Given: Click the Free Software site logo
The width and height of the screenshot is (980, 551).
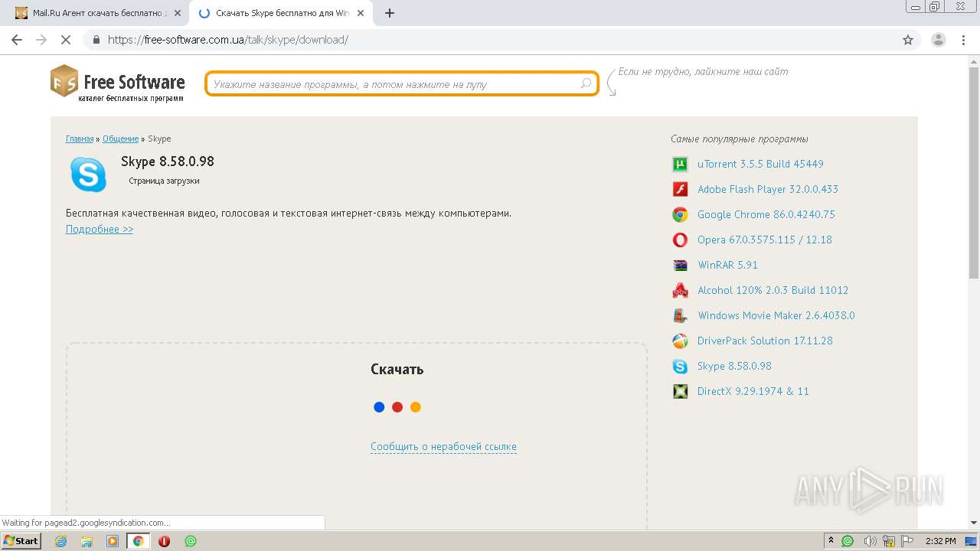Looking at the screenshot, I should (x=118, y=83).
